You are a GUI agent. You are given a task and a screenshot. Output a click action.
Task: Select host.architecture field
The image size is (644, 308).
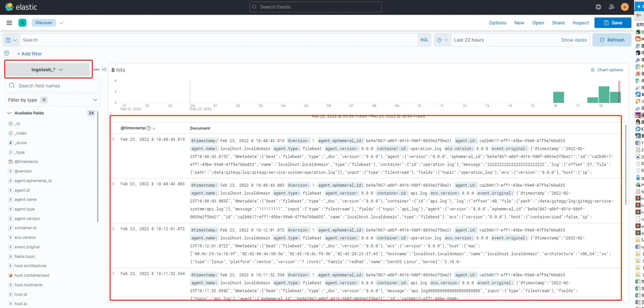pos(30,266)
